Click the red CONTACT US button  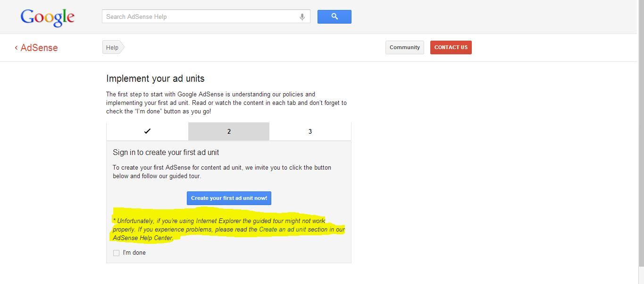click(x=451, y=47)
